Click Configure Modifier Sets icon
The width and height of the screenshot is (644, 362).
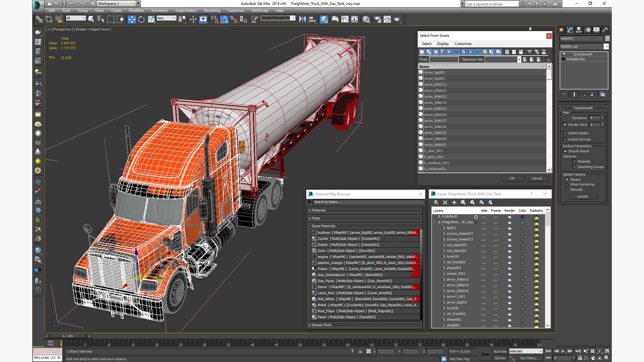603,95
